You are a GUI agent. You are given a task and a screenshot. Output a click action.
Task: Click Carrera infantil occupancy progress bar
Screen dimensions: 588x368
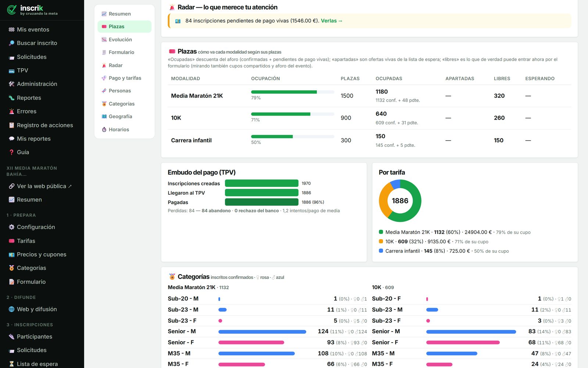point(293,137)
